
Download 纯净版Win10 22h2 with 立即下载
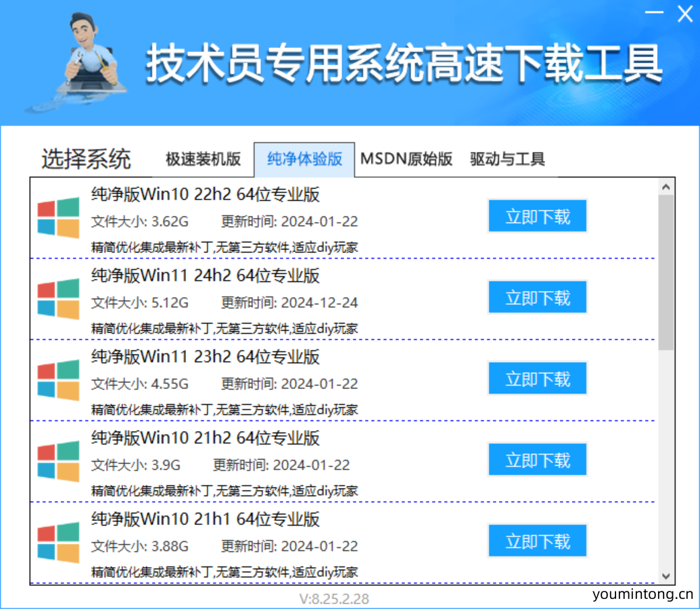pos(538,217)
